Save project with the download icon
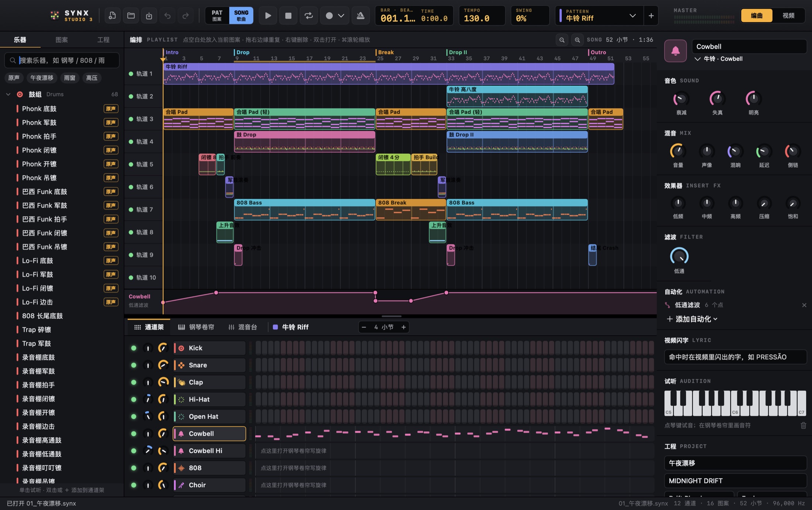This screenshot has height=510, width=812. coord(149,16)
